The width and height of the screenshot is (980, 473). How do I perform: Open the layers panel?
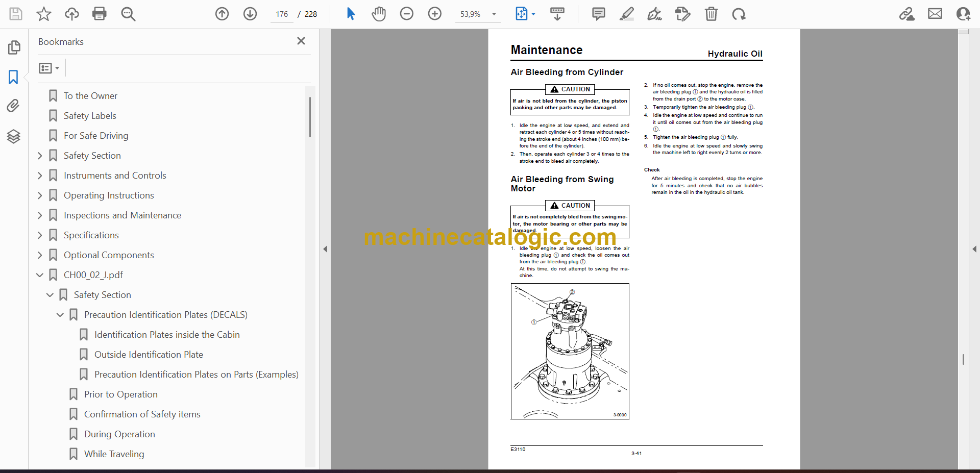pos(14,136)
